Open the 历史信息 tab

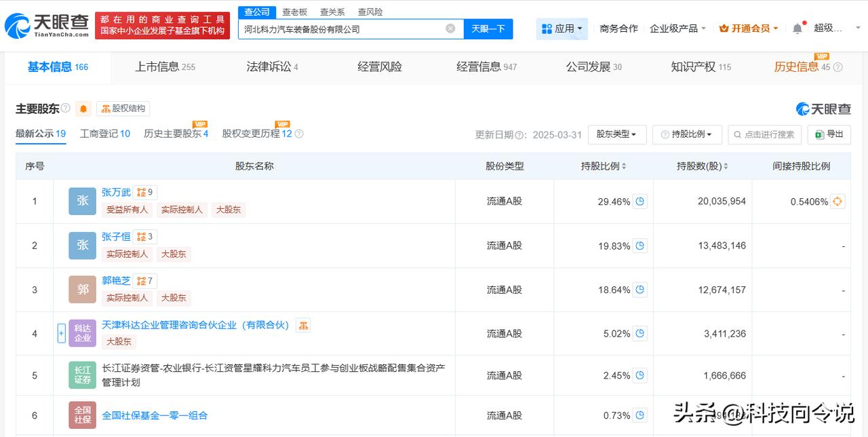pos(802,66)
